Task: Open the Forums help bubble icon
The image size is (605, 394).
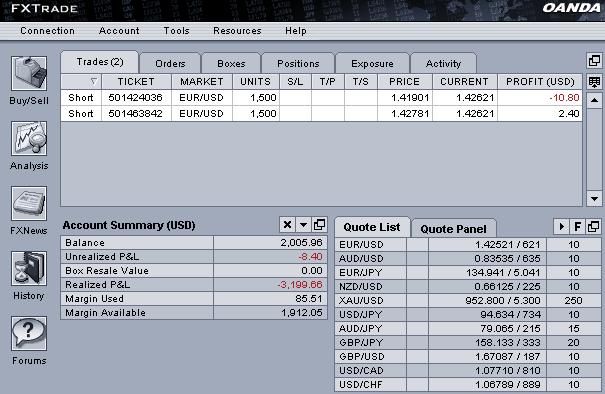Action: coord(29,333)
